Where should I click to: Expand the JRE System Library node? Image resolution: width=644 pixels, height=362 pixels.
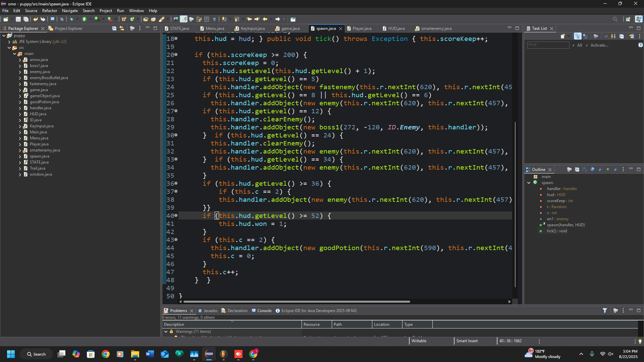(9, 42)
